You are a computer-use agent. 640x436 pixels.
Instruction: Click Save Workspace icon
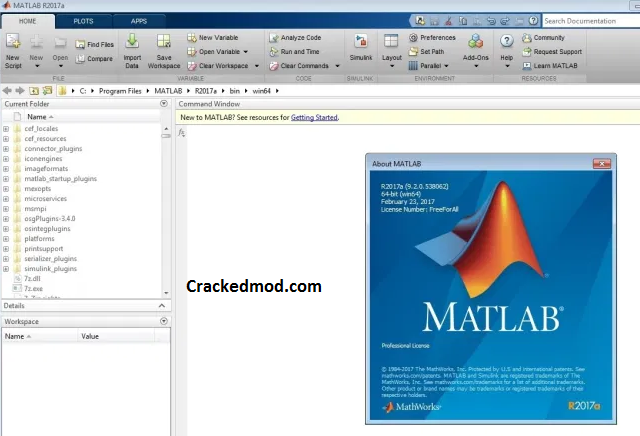(x=164, y=41)
